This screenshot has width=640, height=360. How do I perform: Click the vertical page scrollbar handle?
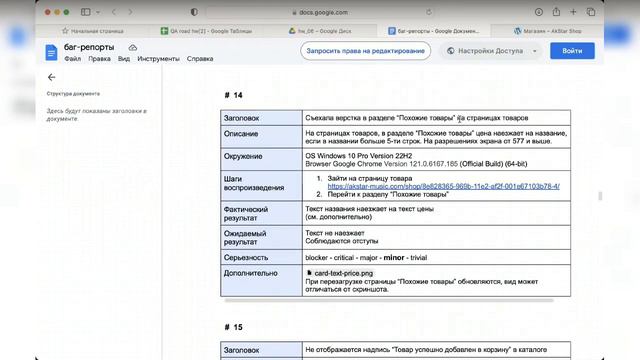pos(600,196)
